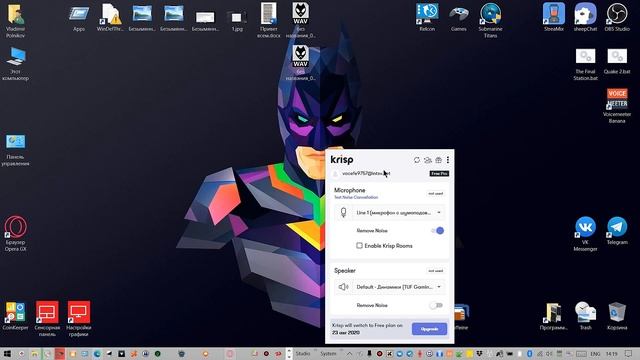640x360 pixels.
Task: Open the Apps desktop folder
Action: click(79, 18)
